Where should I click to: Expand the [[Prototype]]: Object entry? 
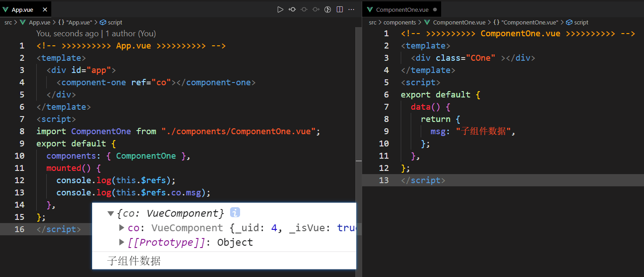pos(122,242)
